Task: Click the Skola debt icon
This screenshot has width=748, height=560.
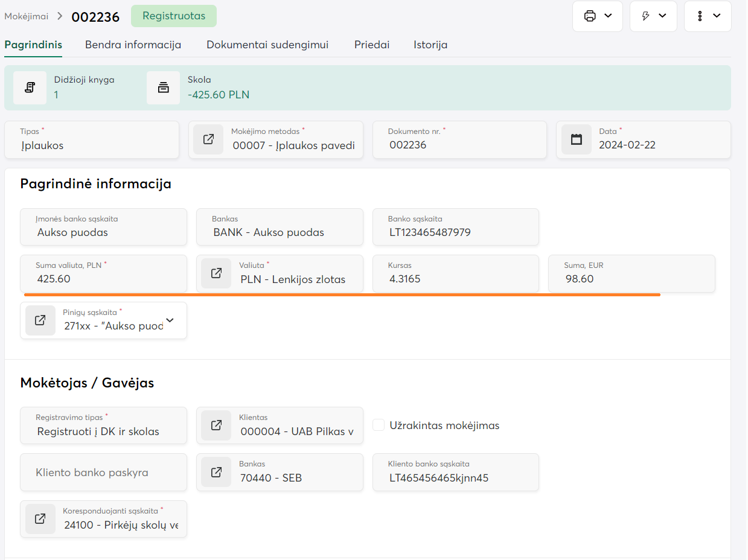Action: (x=163, y=87)
